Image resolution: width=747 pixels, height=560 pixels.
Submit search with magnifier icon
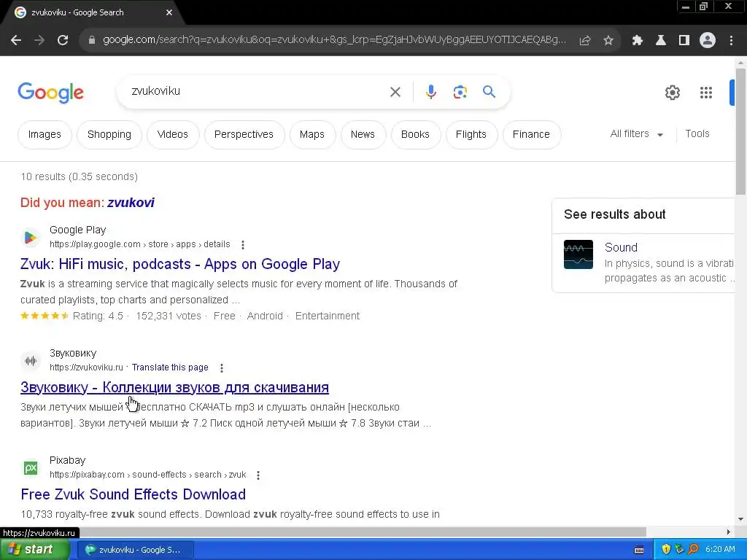coord(489,91)
